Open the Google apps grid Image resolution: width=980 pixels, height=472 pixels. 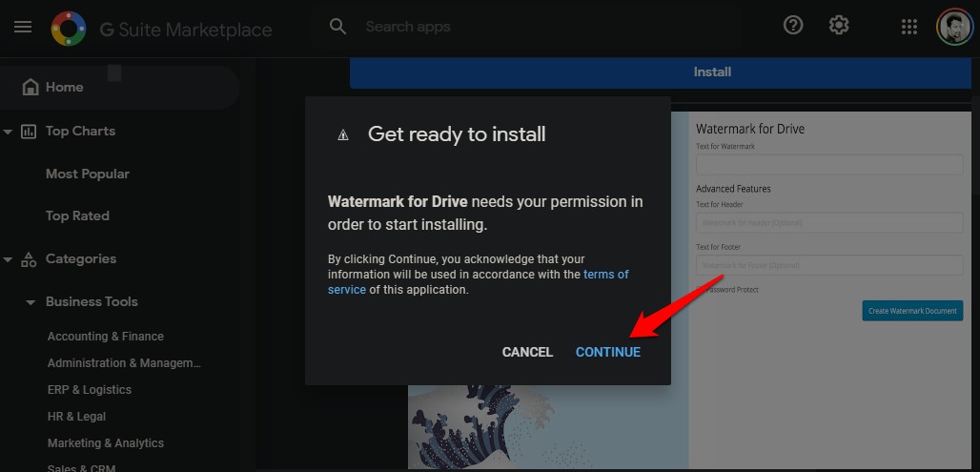point(909,27)
